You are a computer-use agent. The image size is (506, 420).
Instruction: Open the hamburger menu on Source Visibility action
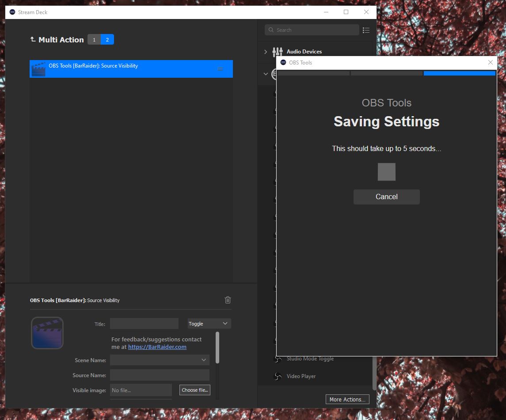coord(220,69)
